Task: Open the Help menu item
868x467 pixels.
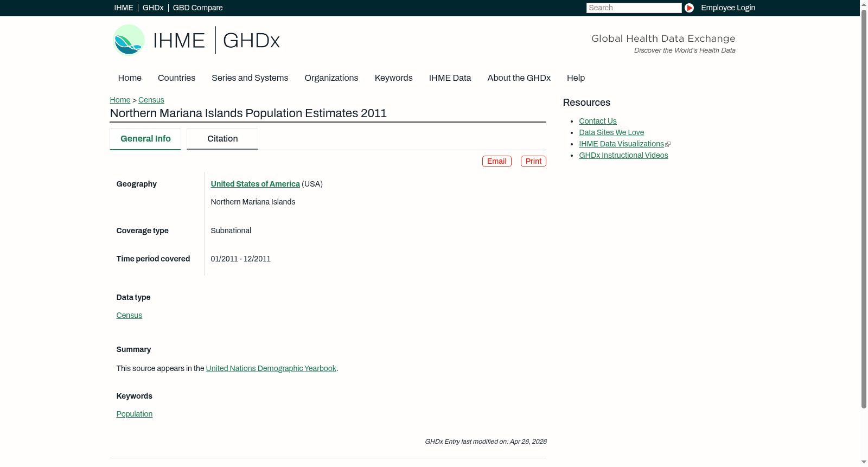Action: (576, 78)
